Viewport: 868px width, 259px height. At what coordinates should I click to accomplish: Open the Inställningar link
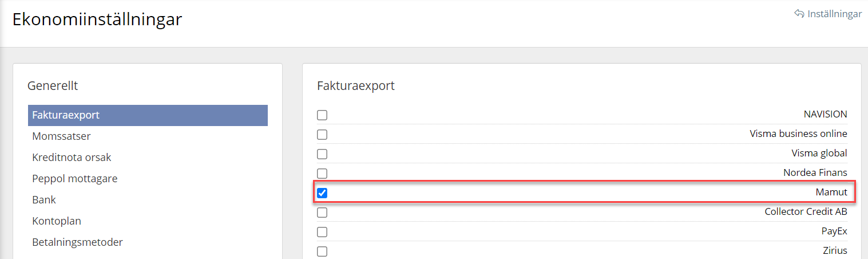point(834,14)
